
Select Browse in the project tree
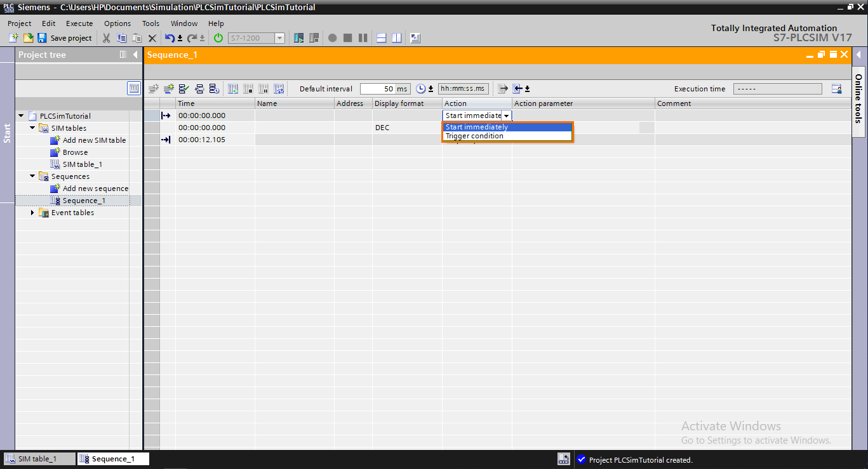point(75,152)
